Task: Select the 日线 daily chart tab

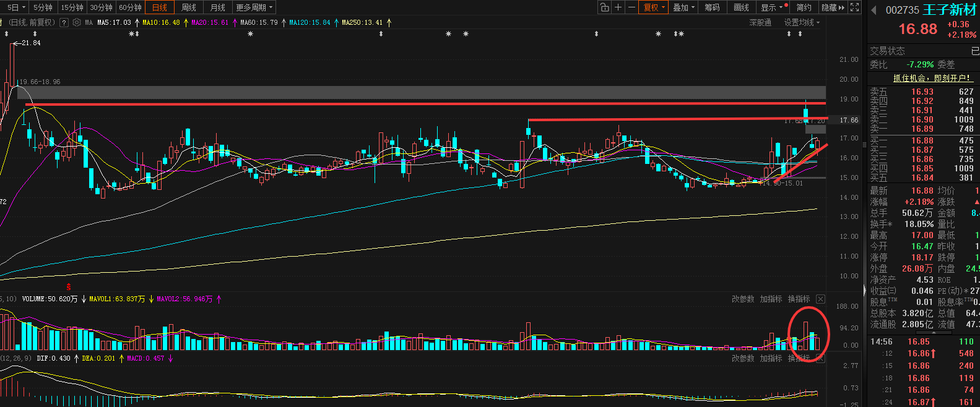Action: (160, 7)
